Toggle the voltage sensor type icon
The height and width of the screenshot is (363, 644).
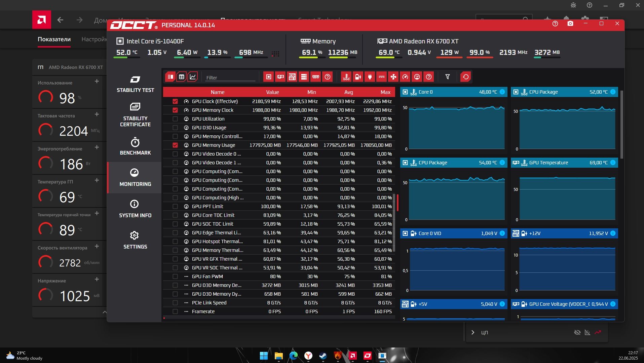[358, 77]
